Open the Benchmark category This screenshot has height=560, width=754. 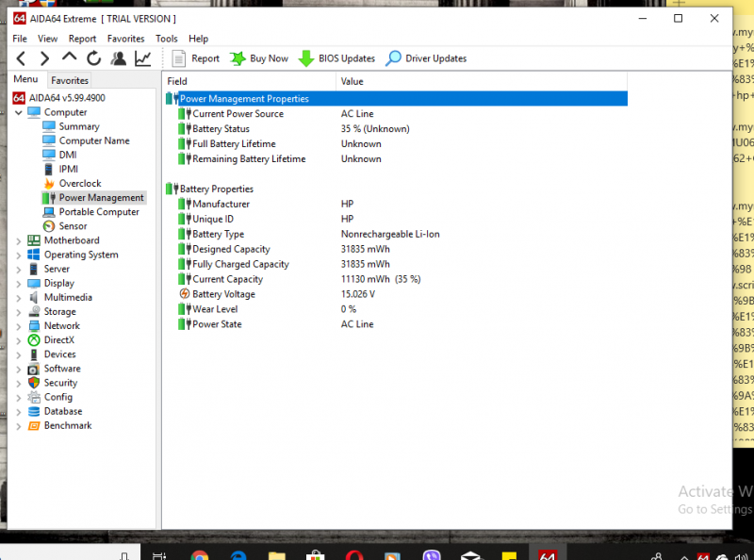tap(67, 425)
